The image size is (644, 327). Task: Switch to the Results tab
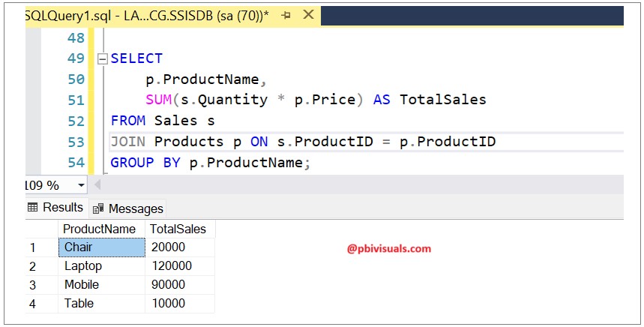click(x=56, y=208)
